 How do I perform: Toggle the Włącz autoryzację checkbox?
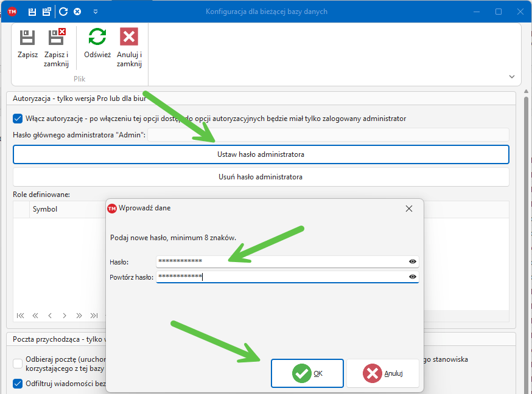(18, 119)
